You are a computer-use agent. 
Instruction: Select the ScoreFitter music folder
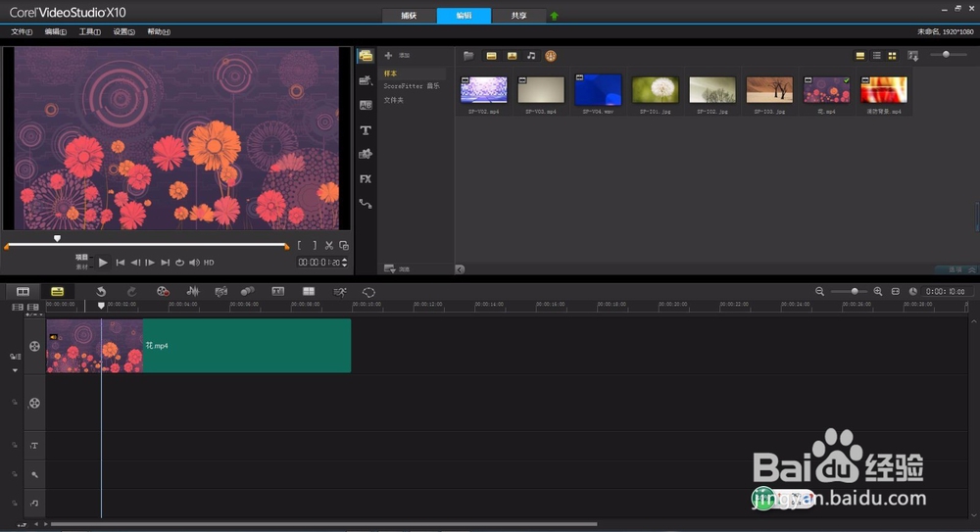412,86
